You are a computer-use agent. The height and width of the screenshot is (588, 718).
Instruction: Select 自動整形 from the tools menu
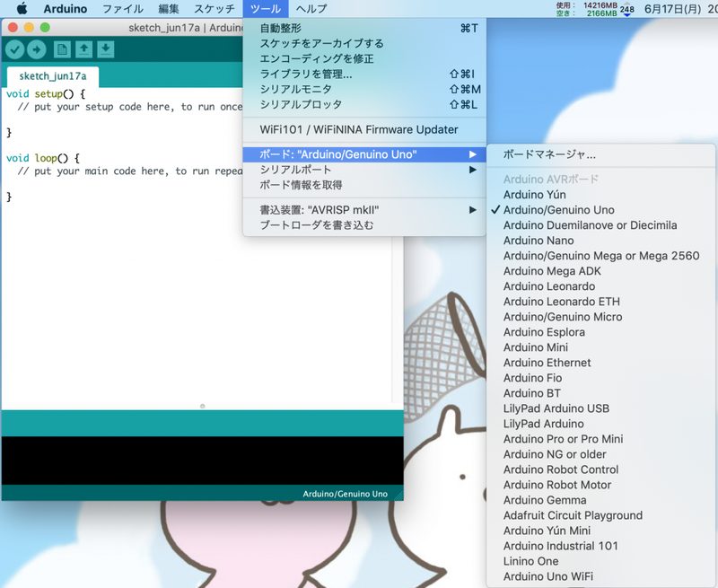[x=364, y=29]
